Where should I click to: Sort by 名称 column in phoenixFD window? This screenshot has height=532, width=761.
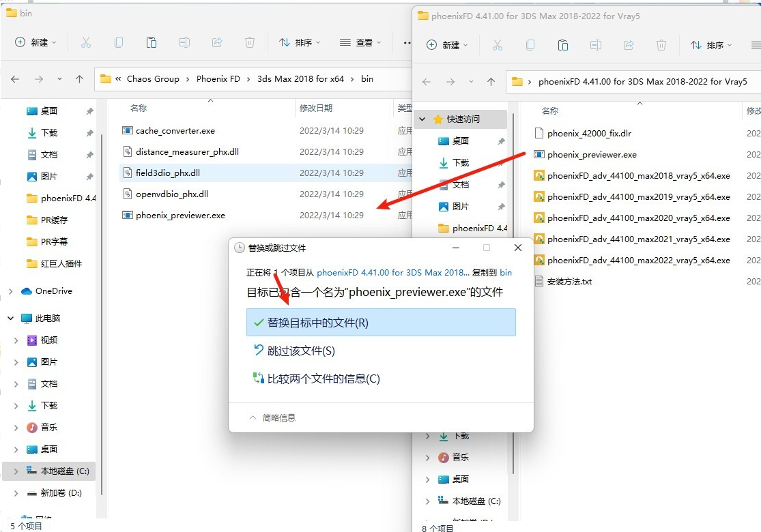[x=550, y=111]
